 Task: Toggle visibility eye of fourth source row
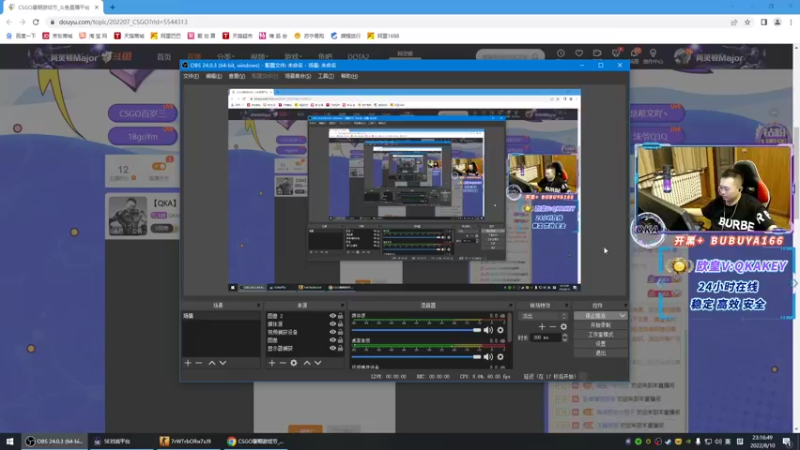coord(333,340)
